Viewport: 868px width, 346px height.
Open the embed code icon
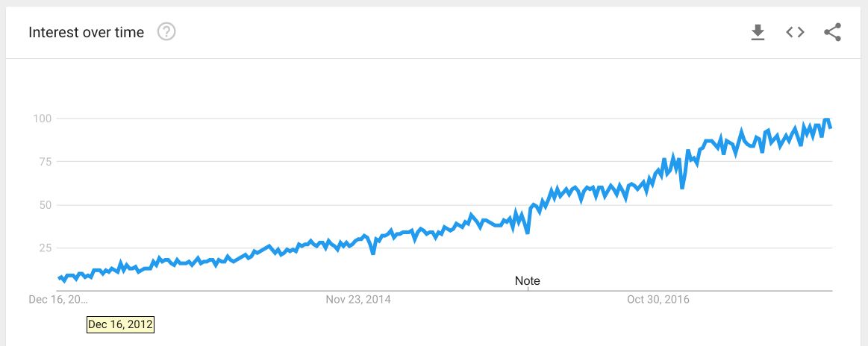(795, 32)
